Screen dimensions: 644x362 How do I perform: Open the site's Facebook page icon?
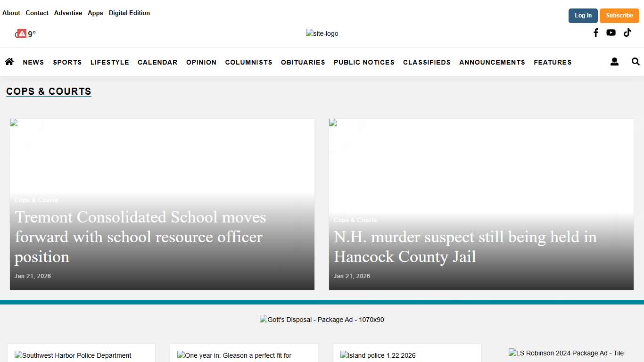(x=596, y=33)
